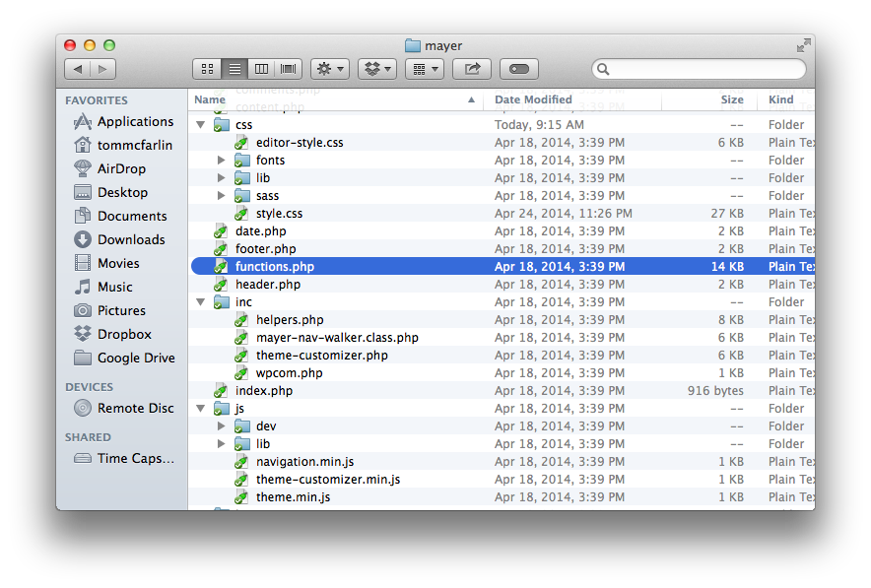Expand the lib folder under js
This screenshot has width=871, height=588.
point(221,444)
